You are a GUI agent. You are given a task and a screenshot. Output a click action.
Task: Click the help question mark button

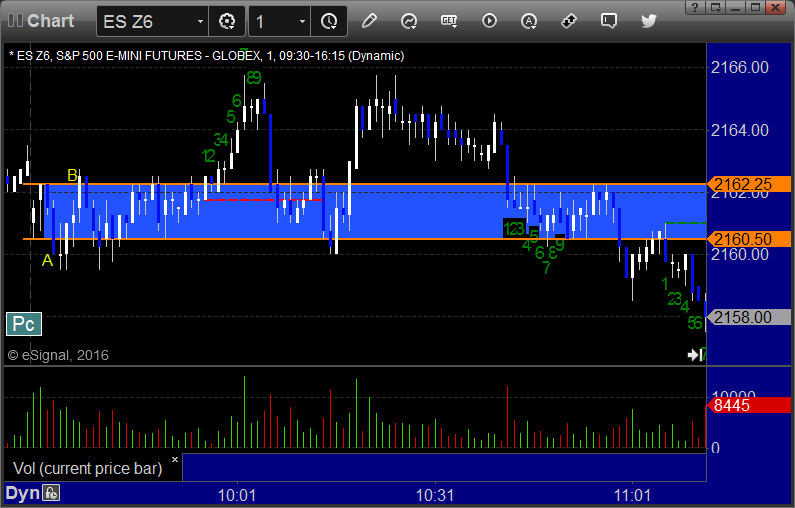tap(695, 7)
